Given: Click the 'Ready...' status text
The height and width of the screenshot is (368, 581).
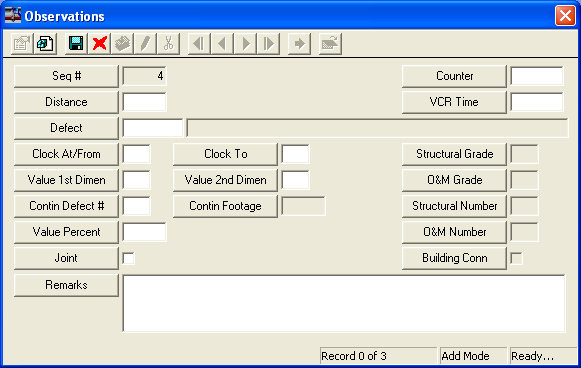Looking at the screenshot, I should pyautogui.click(x=532, y=356).
